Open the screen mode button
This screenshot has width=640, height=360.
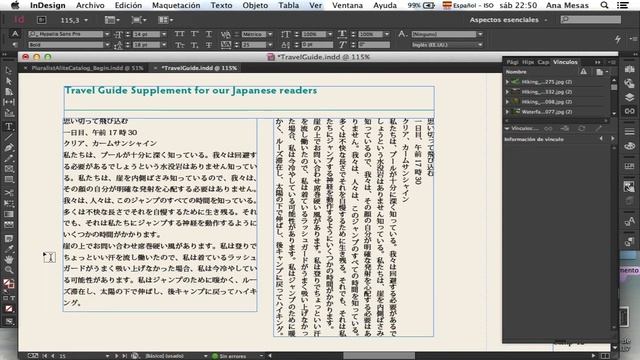point(138,20)
